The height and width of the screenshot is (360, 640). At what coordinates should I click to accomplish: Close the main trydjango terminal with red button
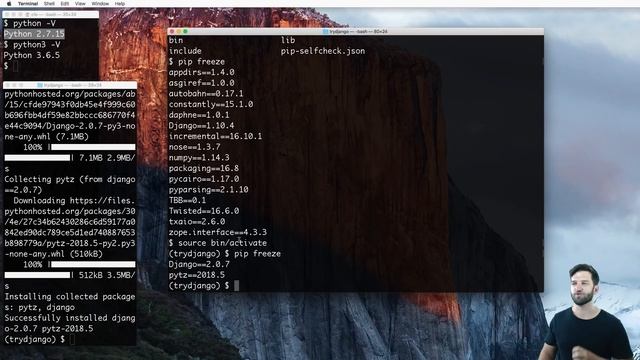tap(172, 31)
